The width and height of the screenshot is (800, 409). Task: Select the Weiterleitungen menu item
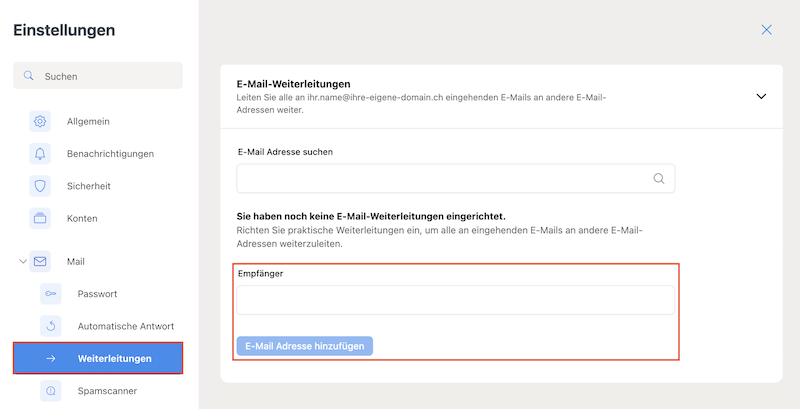click(x=97, y=359)
